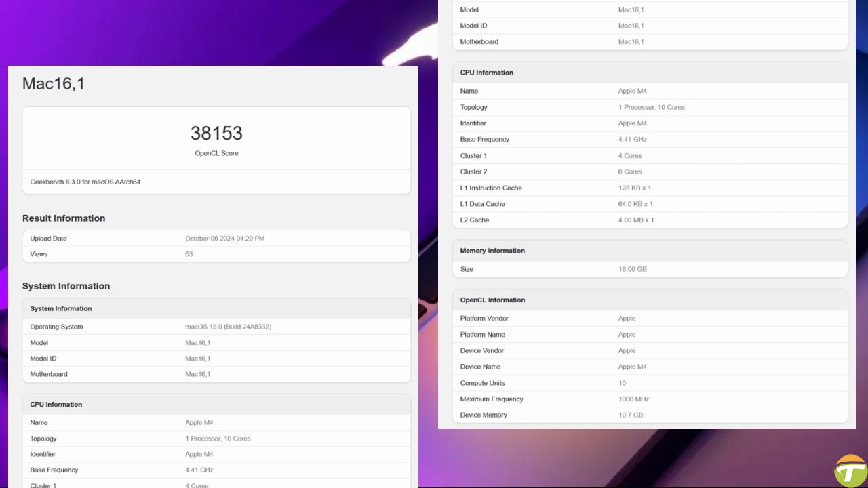This screenshot has width=868, height=488.
Task: Click the Device Name label
Action: click(x=481, y=367)
